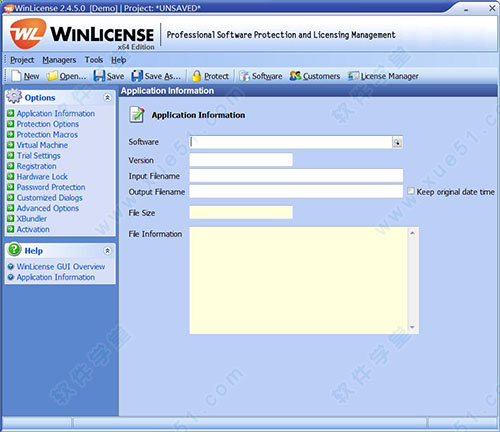The width and height of the screenshot is (500, 432).
Task: Open the Customers people icon
Action: click(x=295, y=76)
